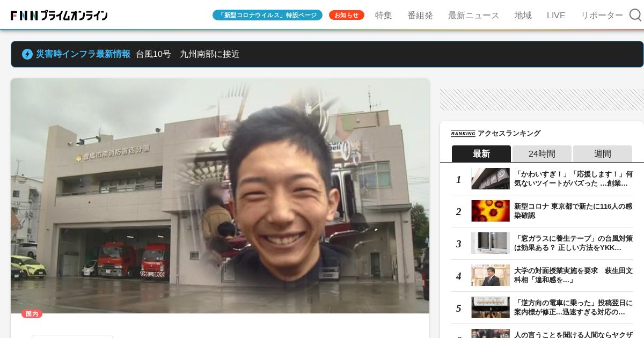Image resolution: width=644 pixels, height=338 pixels.
Task: Open the 番組発 menu item
Action: click(420, 16)
